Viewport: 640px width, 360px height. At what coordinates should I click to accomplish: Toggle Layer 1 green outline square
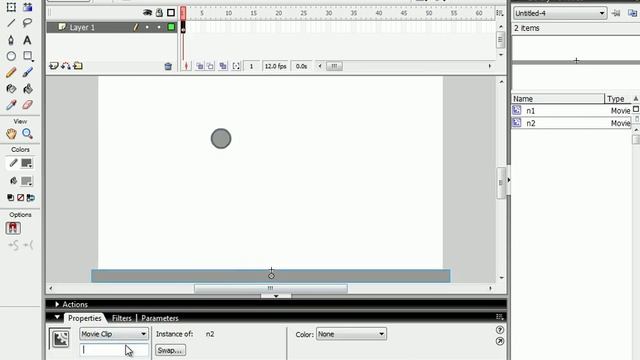[x=171, y=27]
